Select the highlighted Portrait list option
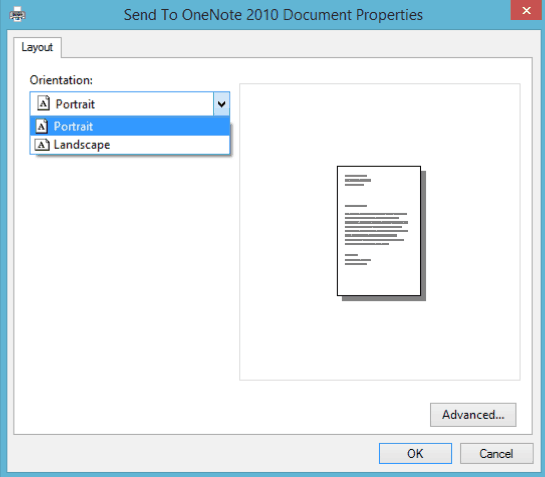 point(130,126)
